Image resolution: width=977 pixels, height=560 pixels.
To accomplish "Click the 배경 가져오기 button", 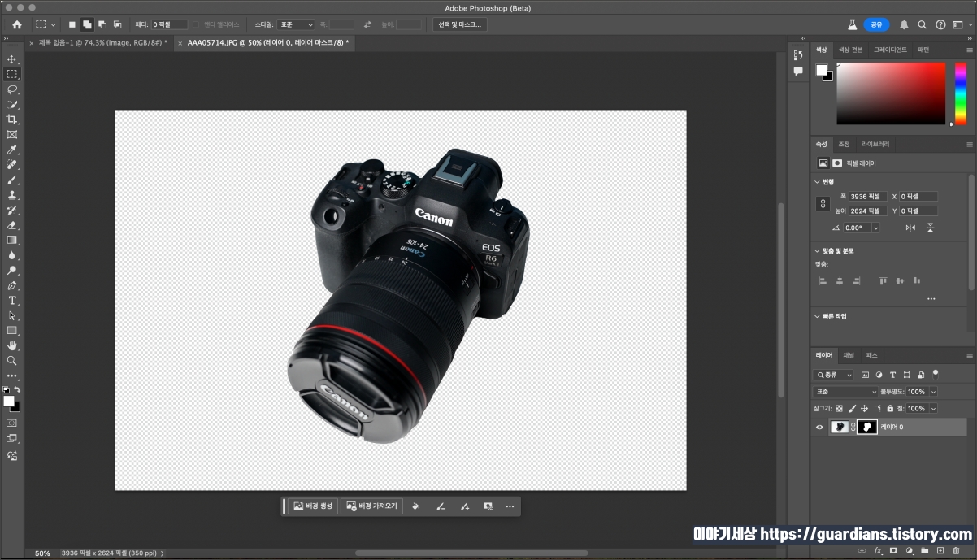I will tap(371, 506).
